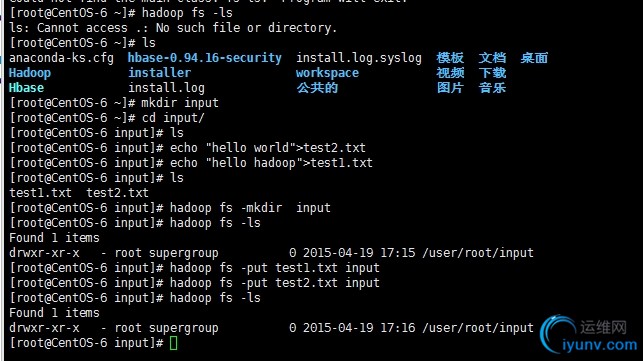643x361 pixels.
Task: Click the 图片 folder name
Action: coord(450,88)
